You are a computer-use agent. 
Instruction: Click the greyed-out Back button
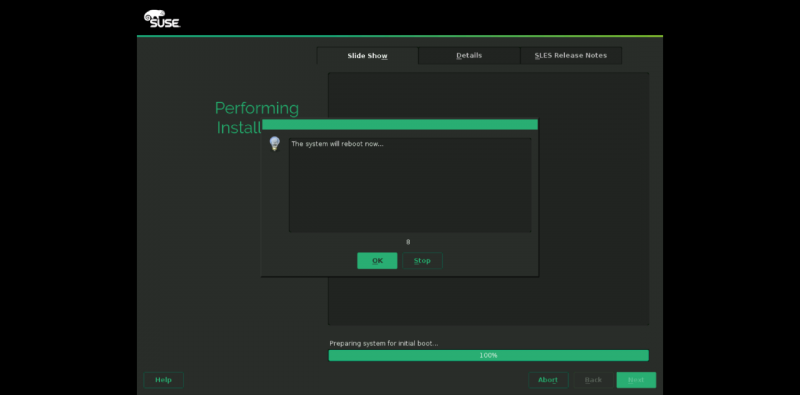click(x=593, y=380)
